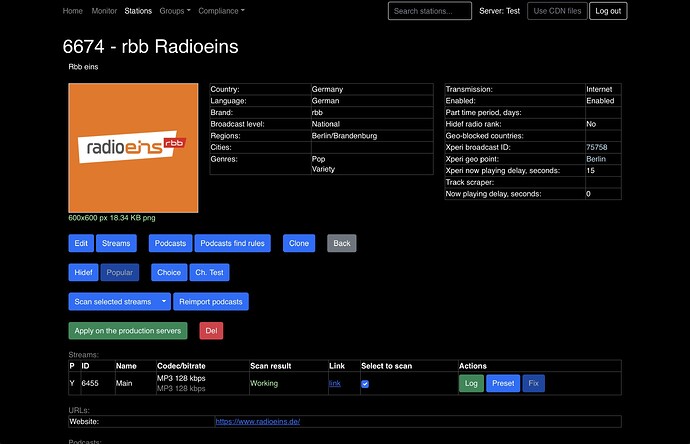690x444 pixels.
Task: Click the Rbb eins subtitle text
Action: [x=83, y=67]
